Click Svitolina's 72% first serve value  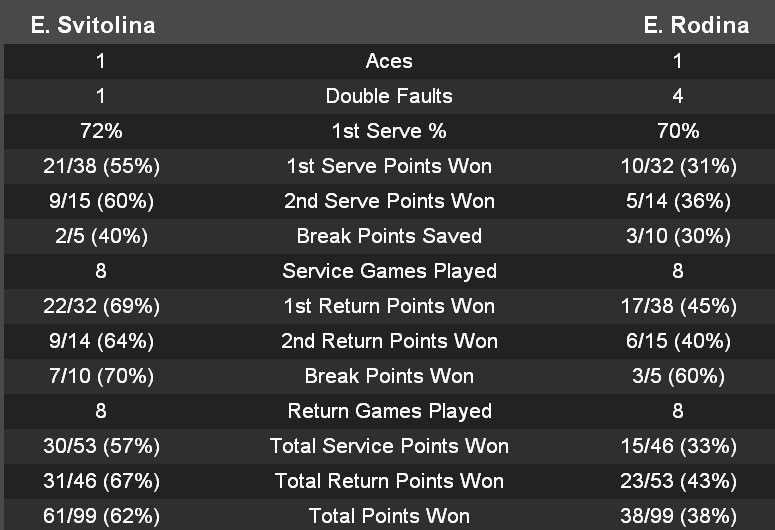pos(101,131)
